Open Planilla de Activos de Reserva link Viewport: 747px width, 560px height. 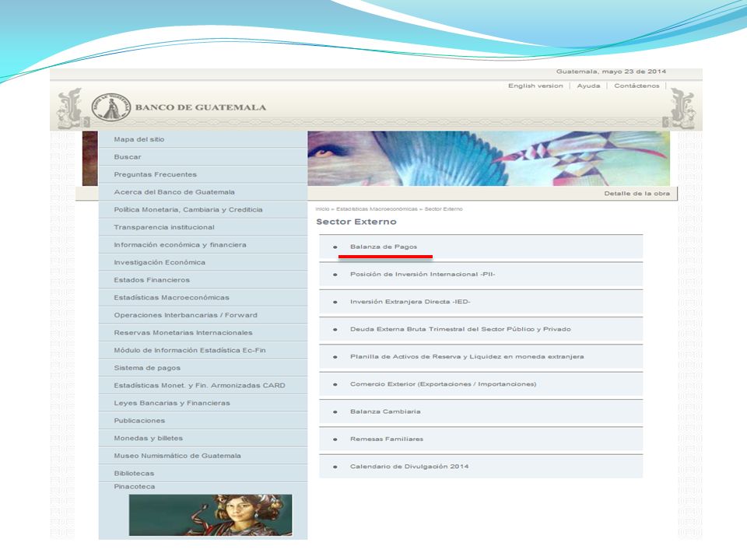click(x=467, y=357)
